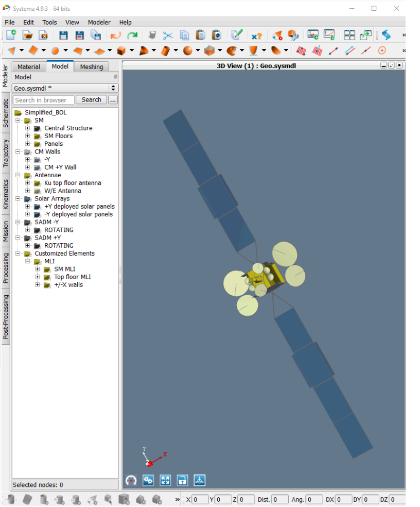Viewport: 420px width, 507px height.
Task: Click the red circle target icon
Action: pyautogui.click(x=382, y=50)
